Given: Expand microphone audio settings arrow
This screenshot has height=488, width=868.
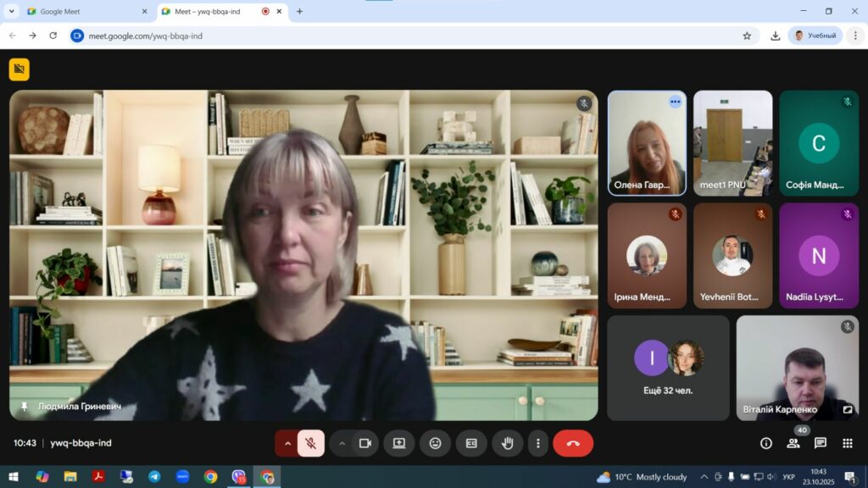Looking at the screenshot, I should click(x=287, y=443).
